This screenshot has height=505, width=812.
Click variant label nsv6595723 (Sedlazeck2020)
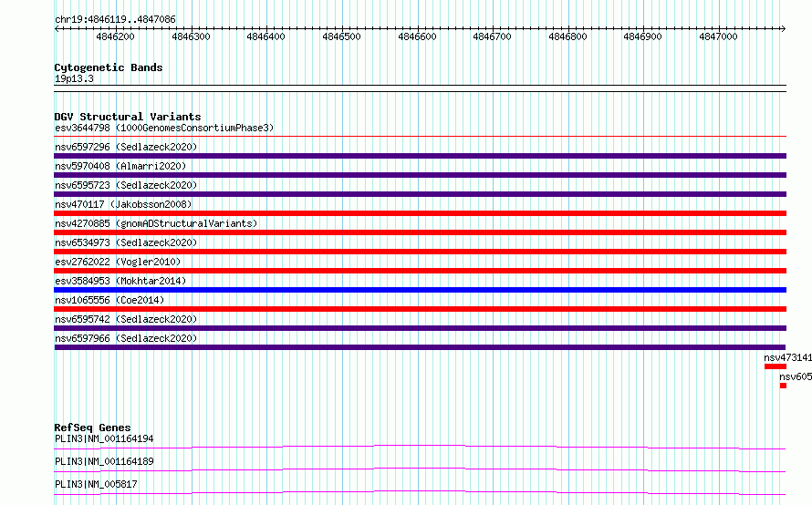click(126, 185)
